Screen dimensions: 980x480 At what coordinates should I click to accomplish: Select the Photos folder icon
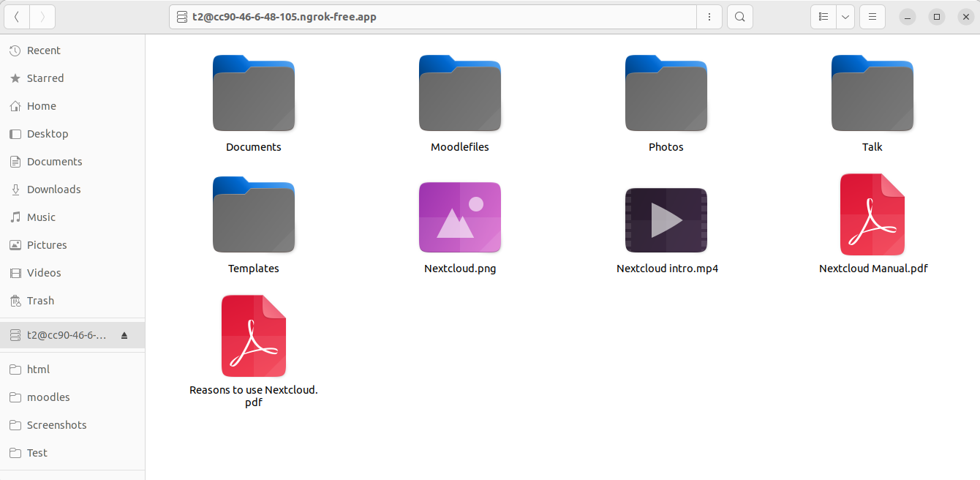(x=666, y=94)
